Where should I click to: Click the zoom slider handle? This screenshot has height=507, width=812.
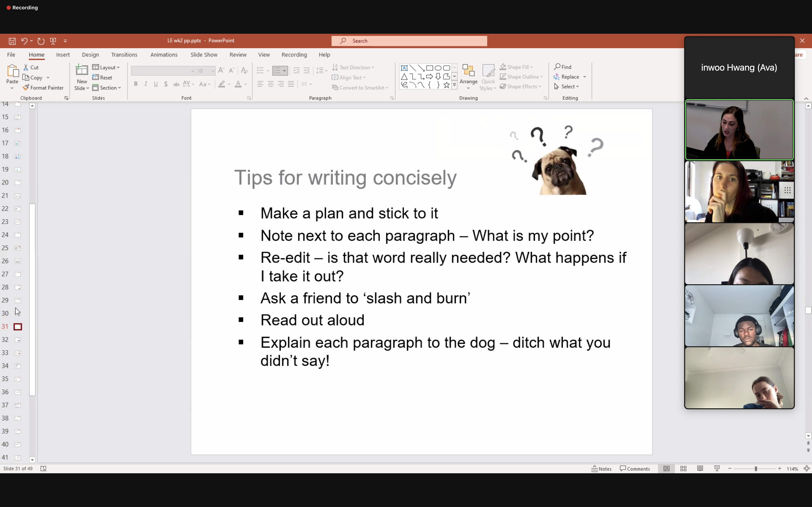tap(756, 469)
